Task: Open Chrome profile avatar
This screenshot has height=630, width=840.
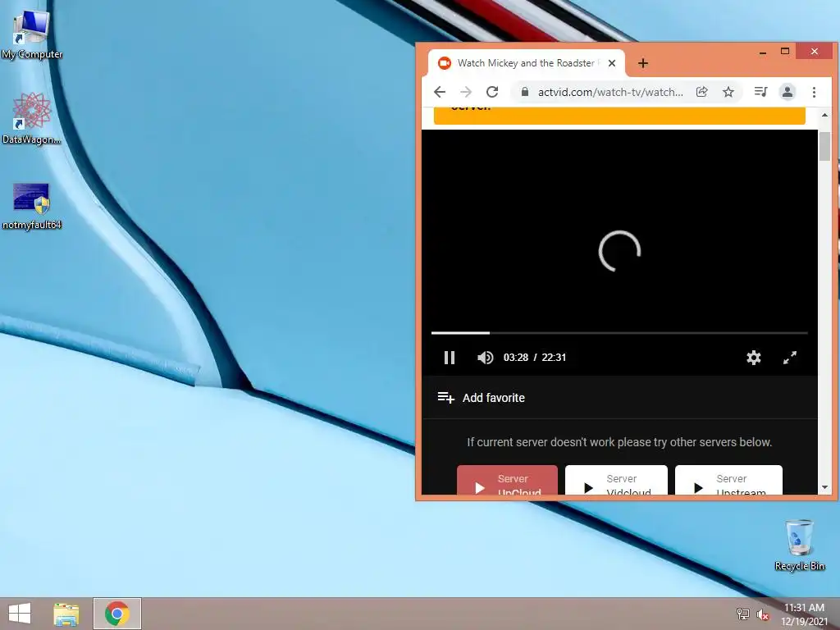Action: point(787,92)
